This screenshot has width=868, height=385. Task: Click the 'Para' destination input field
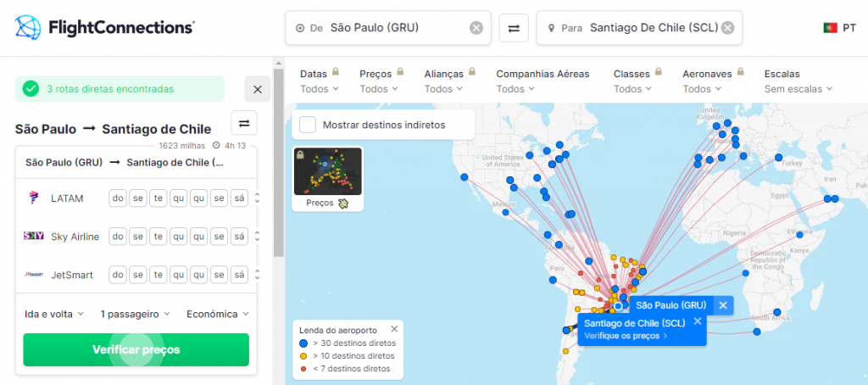[639, 28]
